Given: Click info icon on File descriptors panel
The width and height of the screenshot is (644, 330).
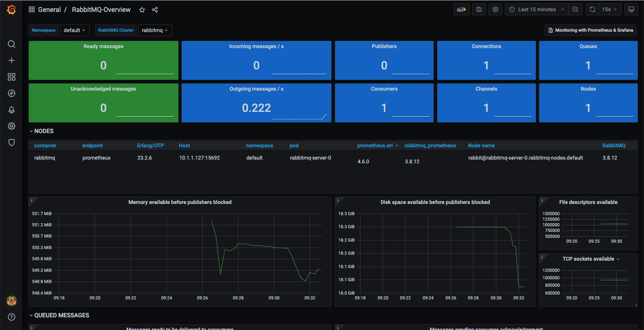Looking at the screenshot, I should (542, 200).
